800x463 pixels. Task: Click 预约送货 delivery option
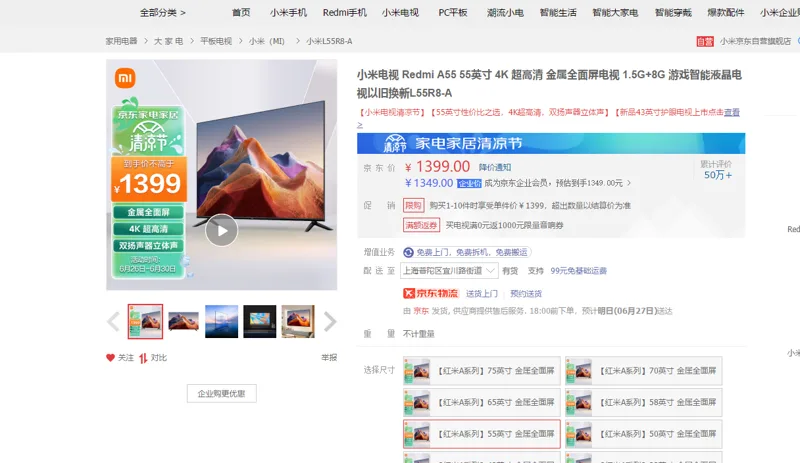click(x=526, y=294)
